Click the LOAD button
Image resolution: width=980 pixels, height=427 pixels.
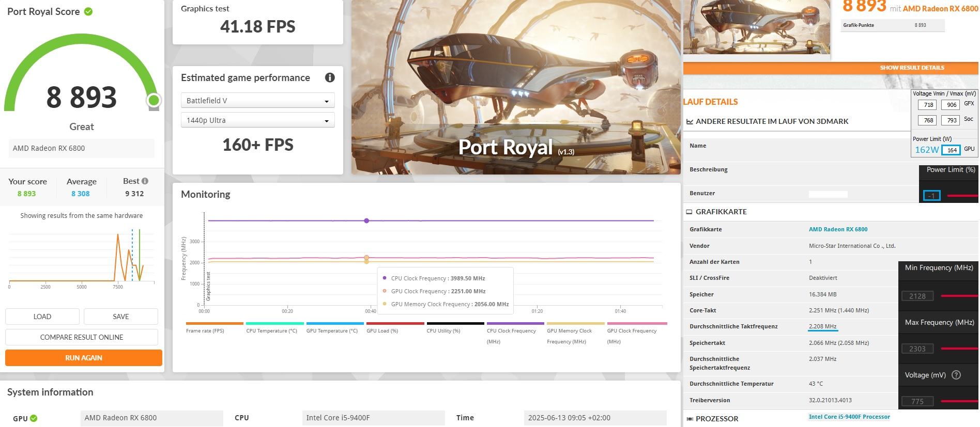(x=42, y=317)
